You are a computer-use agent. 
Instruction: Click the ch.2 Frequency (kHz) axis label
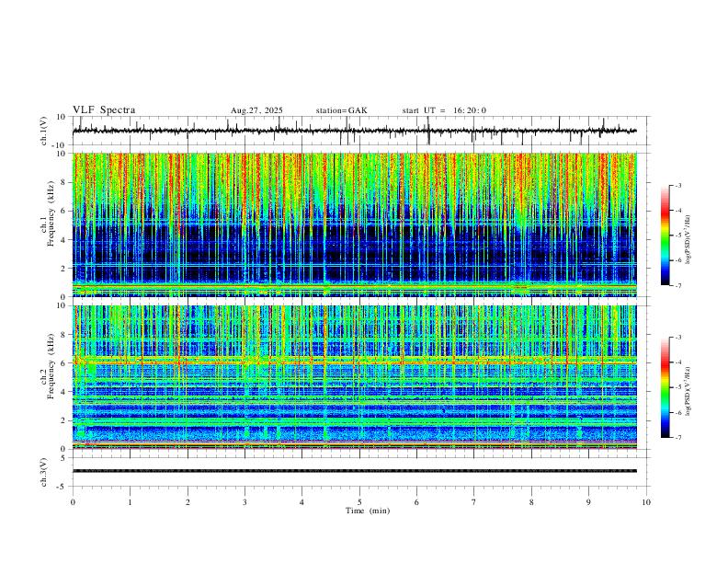pyautogui.click(x=48, y=365)
